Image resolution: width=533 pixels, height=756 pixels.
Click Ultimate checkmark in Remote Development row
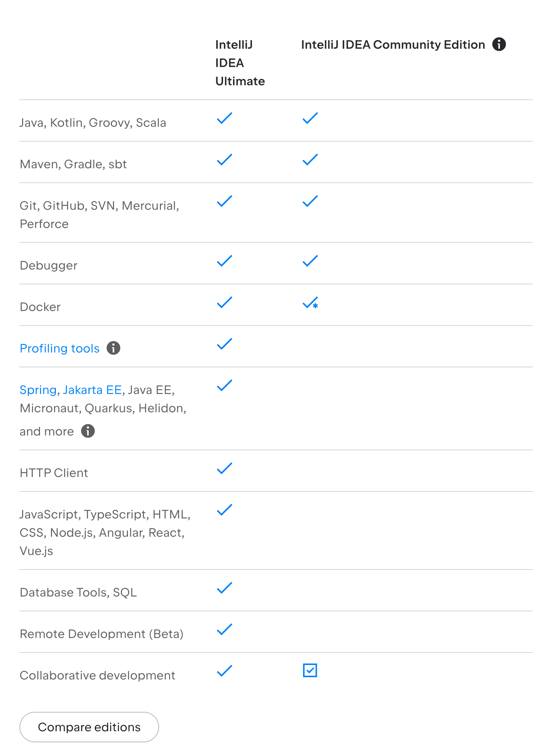pos(225,630)
